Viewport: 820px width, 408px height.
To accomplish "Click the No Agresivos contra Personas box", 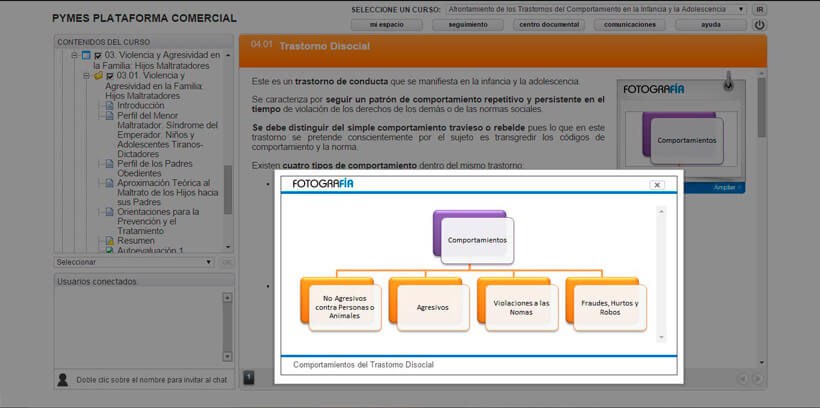I will coord(345,308).
